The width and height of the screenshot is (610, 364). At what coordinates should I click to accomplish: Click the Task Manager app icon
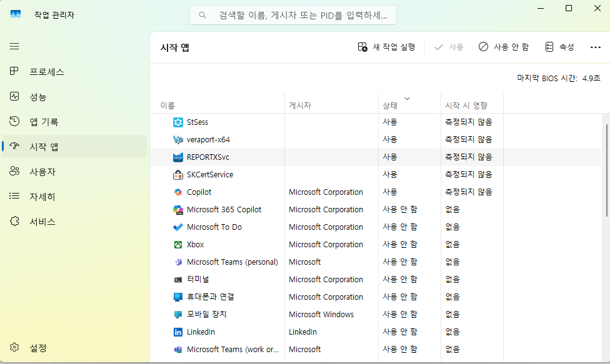[16, 14]
